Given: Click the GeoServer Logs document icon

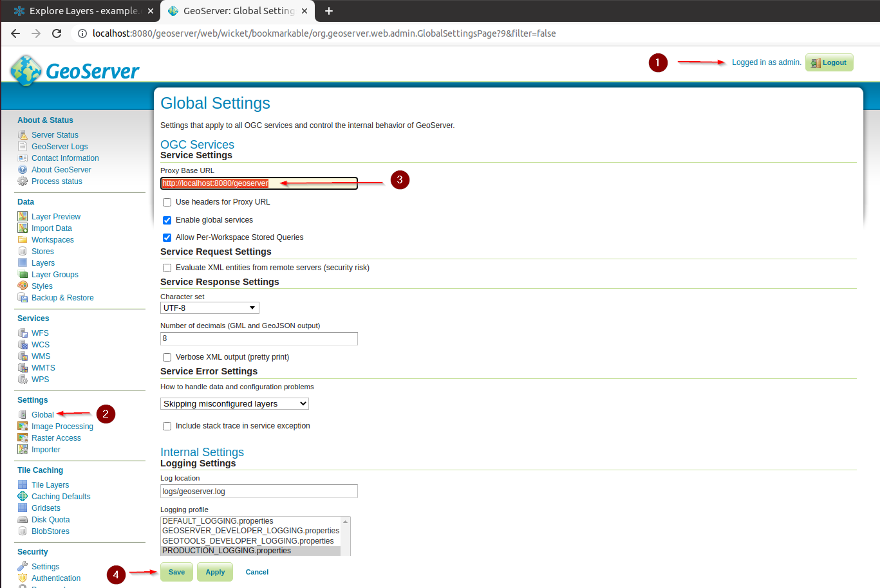Looking at the screenshot, I should (23, 147).
